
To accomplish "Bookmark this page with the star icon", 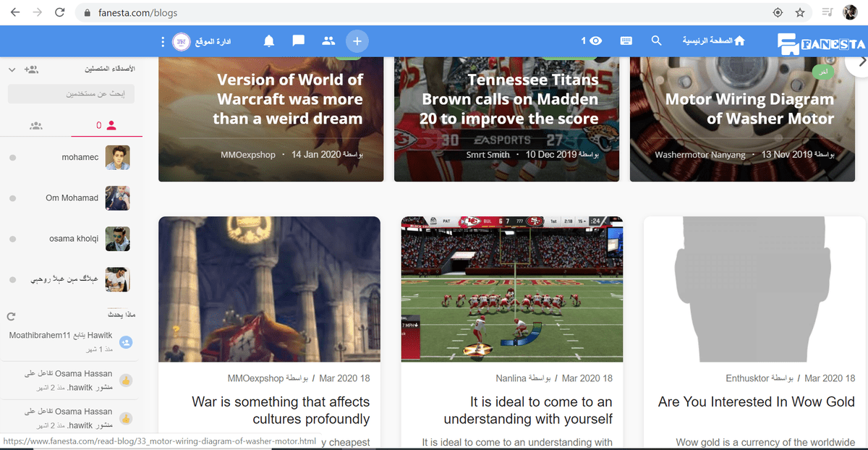I will point(800,12).
